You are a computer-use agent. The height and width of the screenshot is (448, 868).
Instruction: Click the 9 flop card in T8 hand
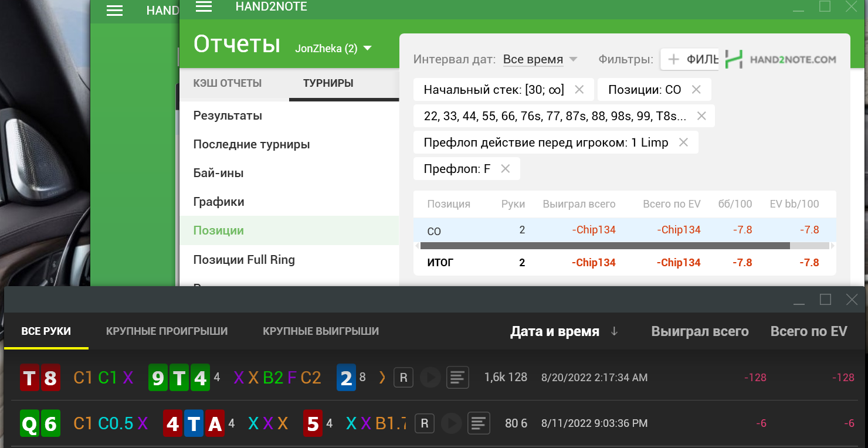(x=158, y=378)
